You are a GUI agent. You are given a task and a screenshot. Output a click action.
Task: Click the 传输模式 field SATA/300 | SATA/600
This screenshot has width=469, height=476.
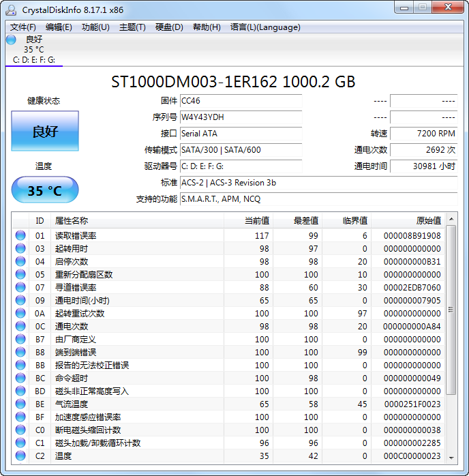[x=241, y=150]
